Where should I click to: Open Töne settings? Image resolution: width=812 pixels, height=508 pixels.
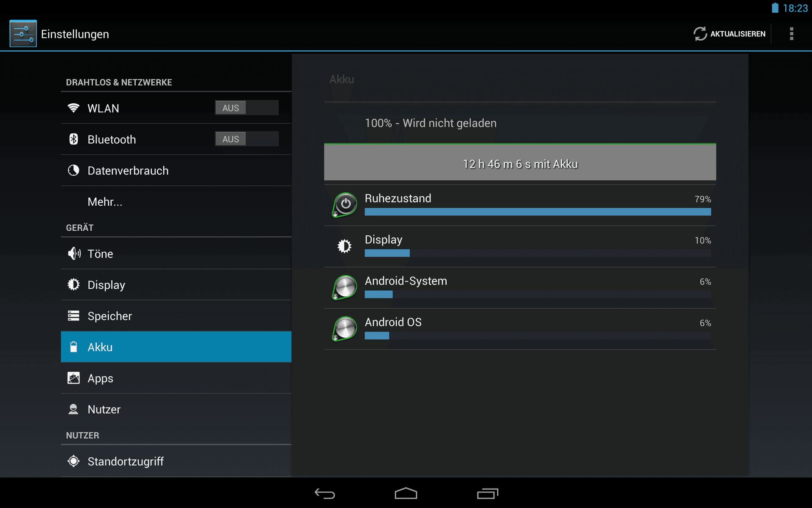tap(176, 254)
